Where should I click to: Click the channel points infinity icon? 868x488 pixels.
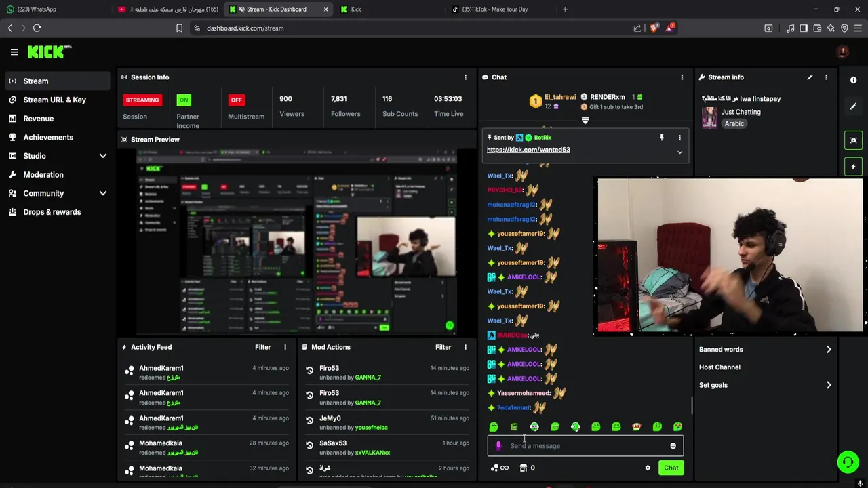coord(499,468)
